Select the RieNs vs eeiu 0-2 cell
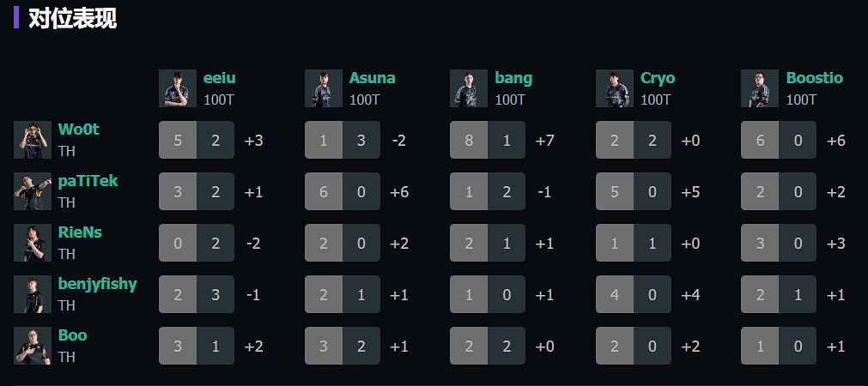Screen dimensions: 868x386 (197, 244)
